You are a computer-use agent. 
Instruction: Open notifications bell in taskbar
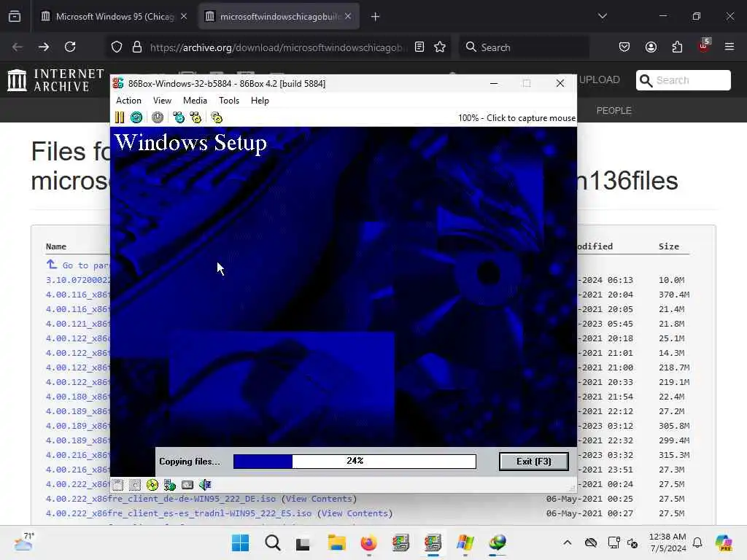[x=697, y=542]
